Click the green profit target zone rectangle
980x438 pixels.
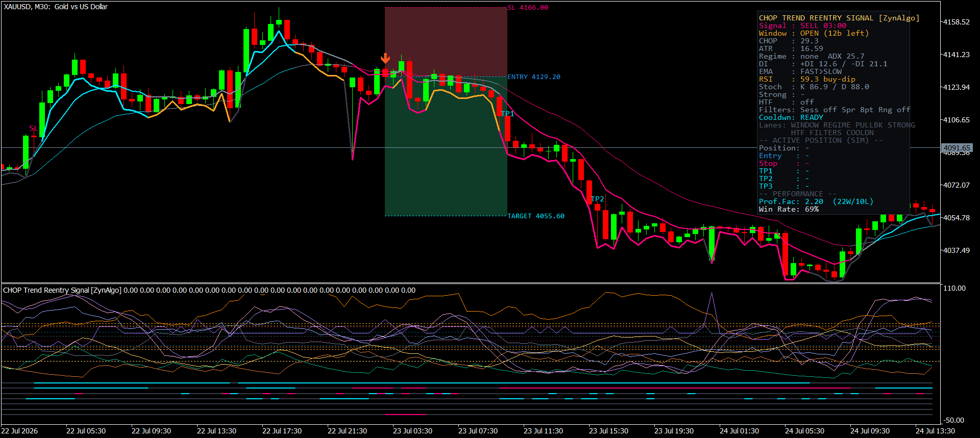tap(446, 146)
